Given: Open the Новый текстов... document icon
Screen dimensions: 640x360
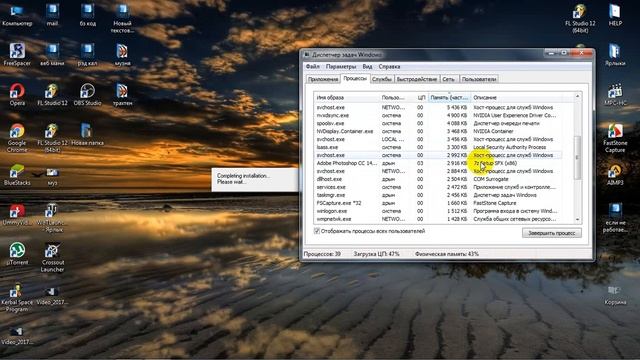Looking at the screenshot, I should (122, 18).
